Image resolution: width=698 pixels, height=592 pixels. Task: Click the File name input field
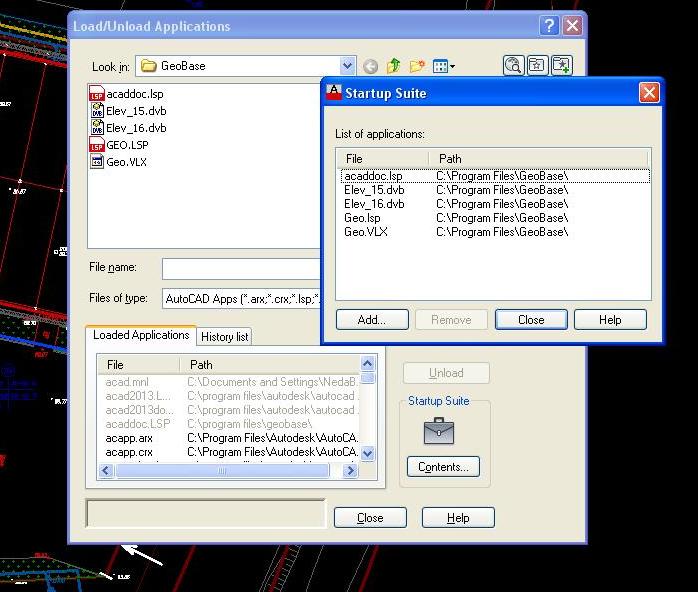[241, 268]
